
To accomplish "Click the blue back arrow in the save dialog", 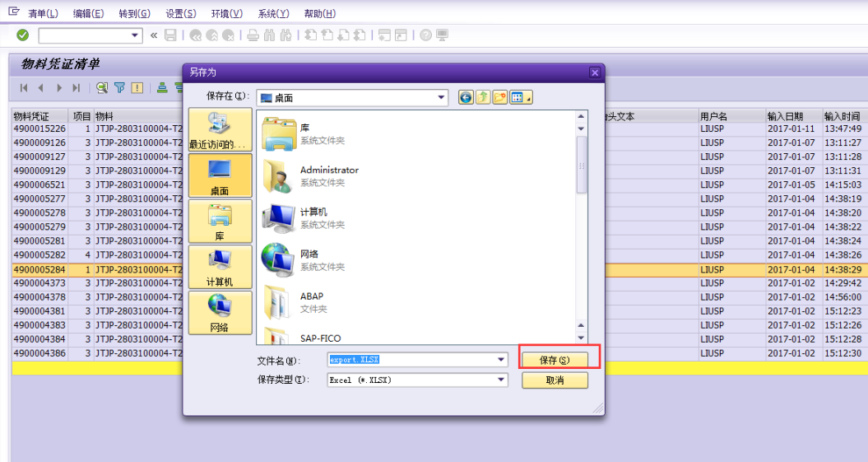I will point(466,97).
